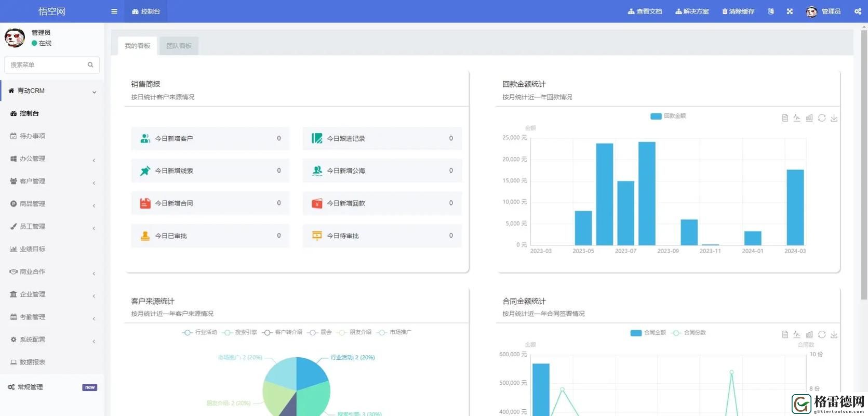Toggle 合同金额 legend series
868x416 pixels.
coord(648,333)
